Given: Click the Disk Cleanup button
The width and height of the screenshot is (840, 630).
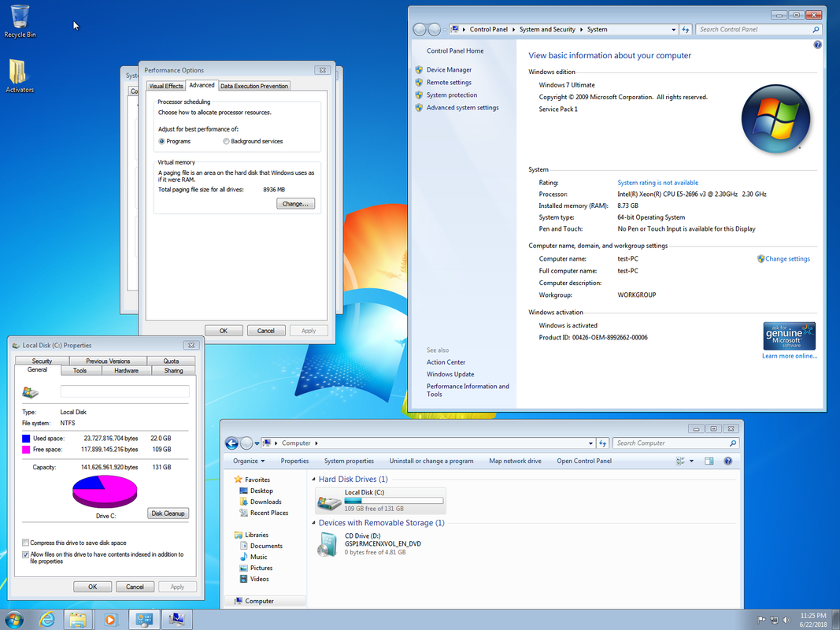Looking at the screenshot, I should (x=168, y=513).
